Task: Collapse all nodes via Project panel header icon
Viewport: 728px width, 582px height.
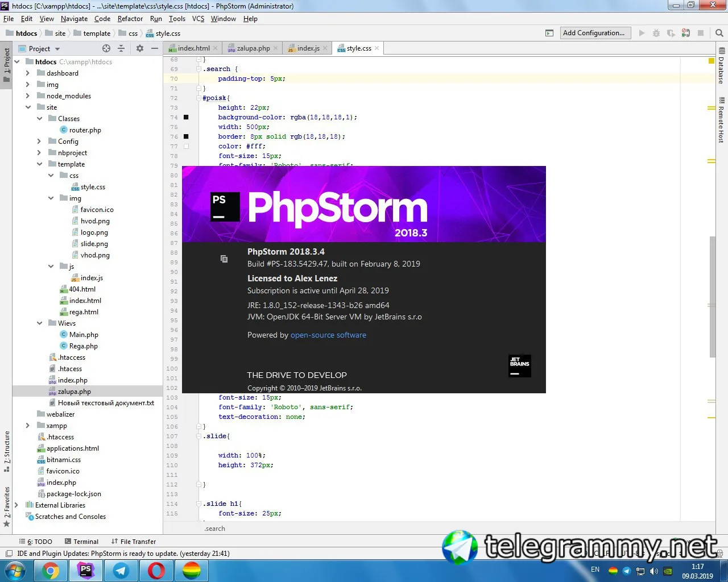Action: [121, 48]
